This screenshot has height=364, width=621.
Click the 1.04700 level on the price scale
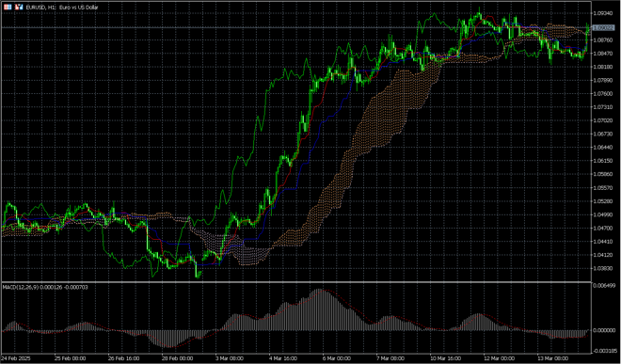(x=602, y=229)
